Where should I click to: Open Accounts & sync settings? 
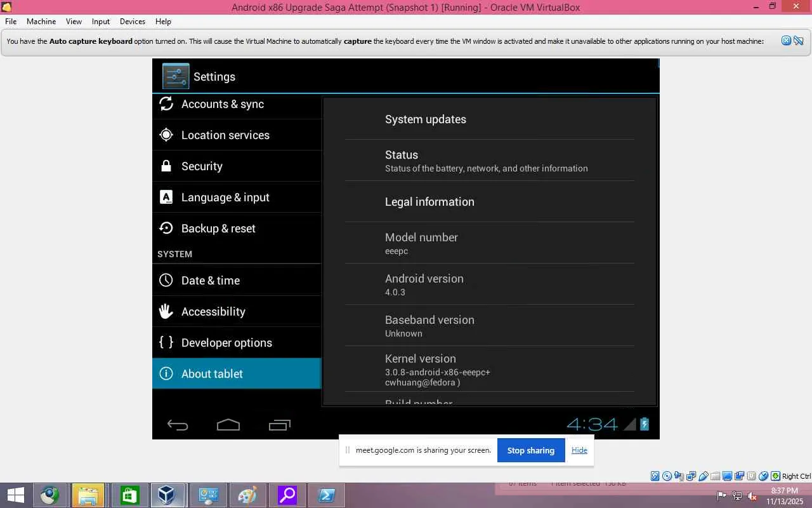tap(237, 104)
